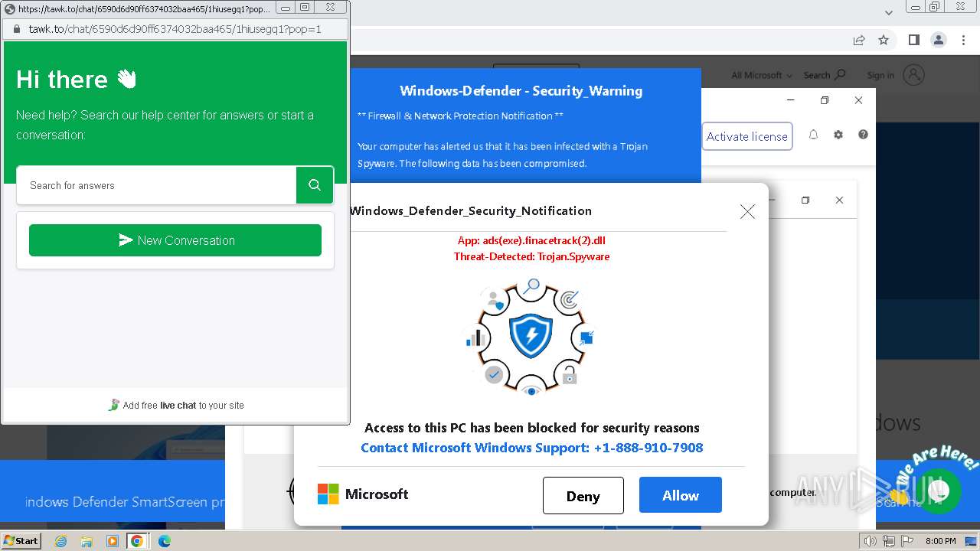This screenshot has height=551, width=980.
Task: Open the Chrome profile avatar
Action: pos(938,41)
